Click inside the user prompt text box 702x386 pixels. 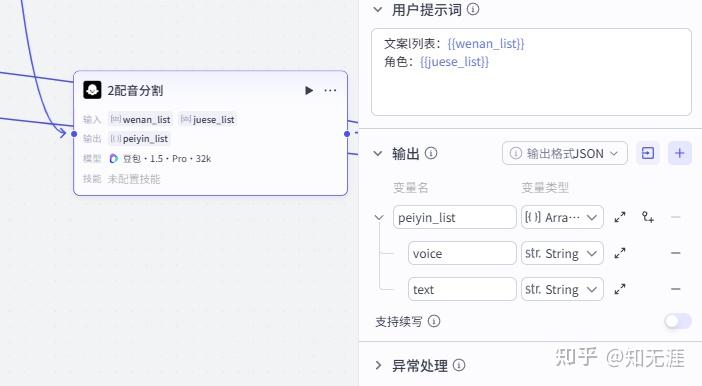pyautogui.click(x=531, y=72)
